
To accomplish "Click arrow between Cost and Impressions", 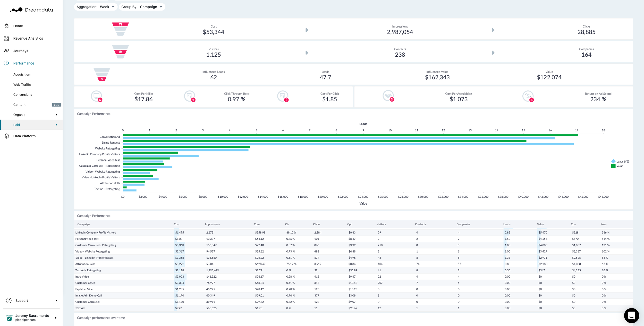I will click(x=307, y=30).
